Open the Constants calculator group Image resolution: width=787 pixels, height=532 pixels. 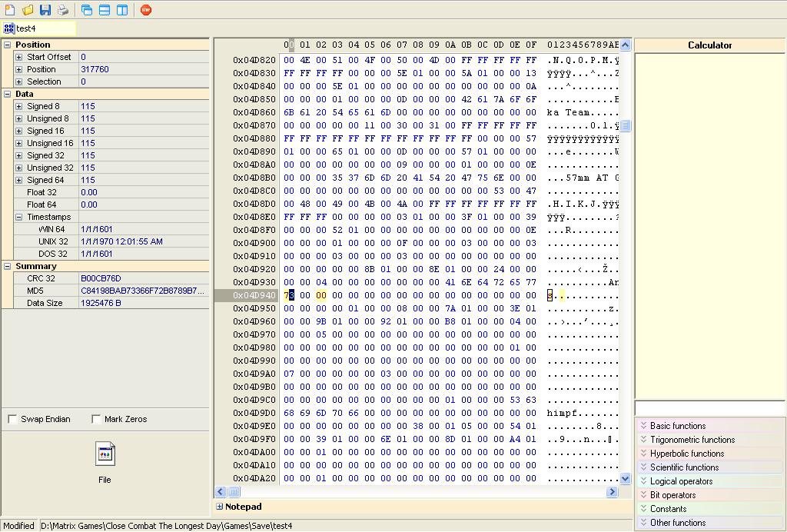(x=709, y=509)
